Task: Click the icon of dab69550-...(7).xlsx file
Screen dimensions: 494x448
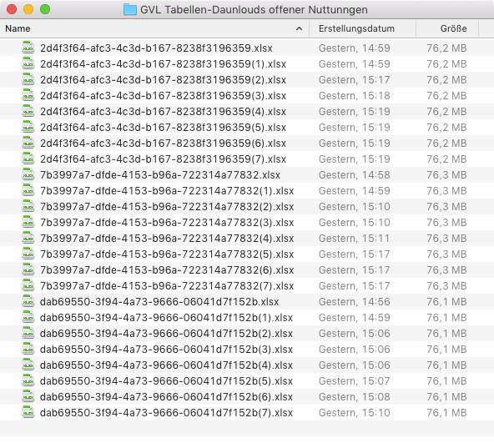Action: (28, 412)
